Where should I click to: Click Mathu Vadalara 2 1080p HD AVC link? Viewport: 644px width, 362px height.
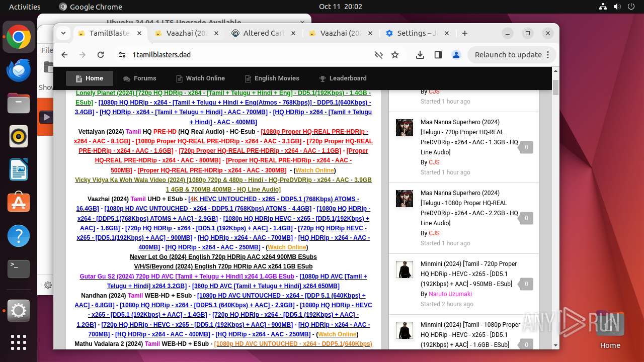293,344
